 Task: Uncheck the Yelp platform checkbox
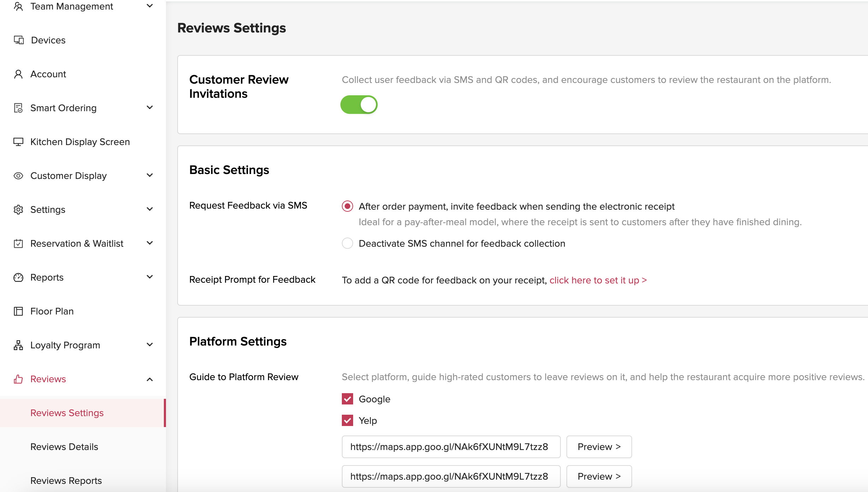point(347,420)
